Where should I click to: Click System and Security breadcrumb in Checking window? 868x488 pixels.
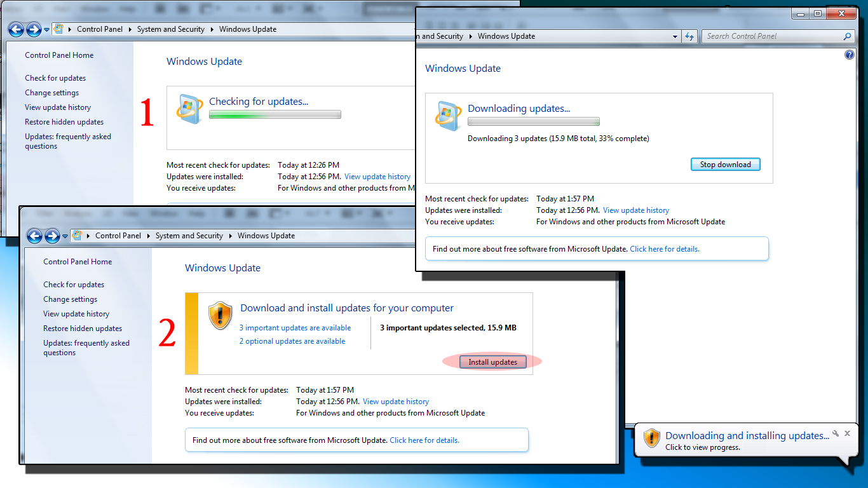click(171, 29)
